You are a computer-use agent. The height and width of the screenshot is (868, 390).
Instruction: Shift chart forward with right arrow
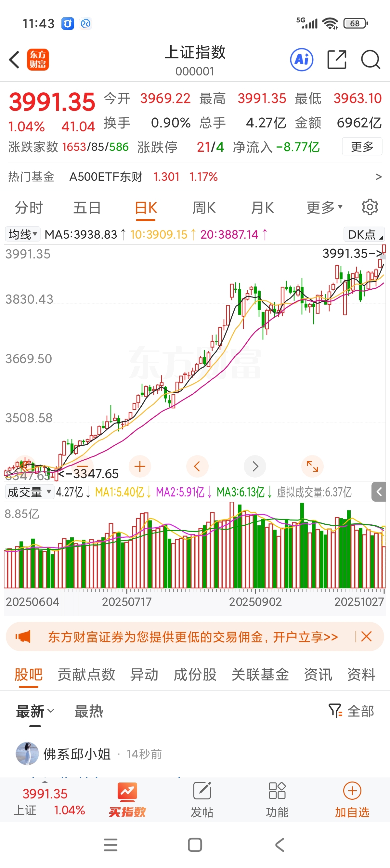(255, 467)
